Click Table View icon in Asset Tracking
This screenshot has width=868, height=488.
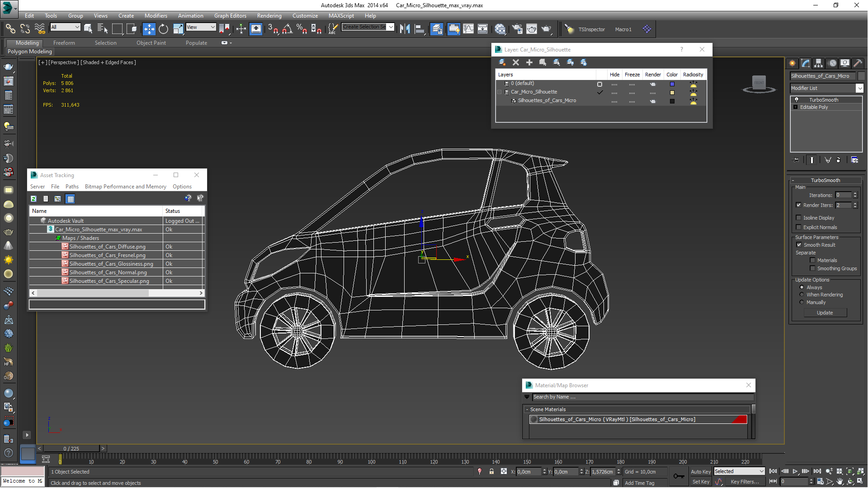[x=70, y=199]
